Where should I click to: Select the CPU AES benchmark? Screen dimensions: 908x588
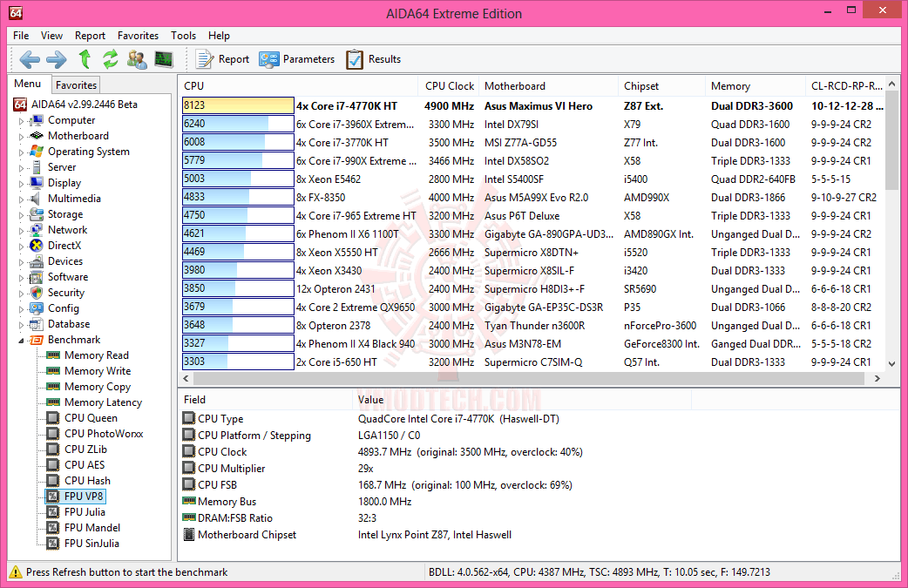click(85, 464)
